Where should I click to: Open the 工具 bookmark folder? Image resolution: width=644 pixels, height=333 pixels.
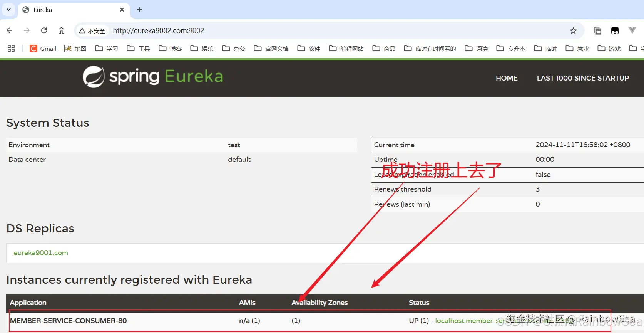pyautogui.click(x=139, y=49)
